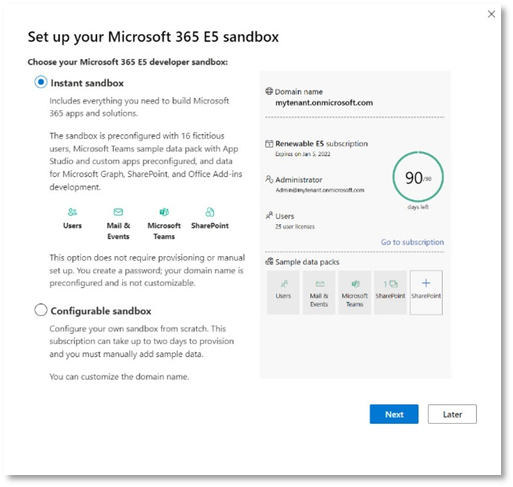Select the Configurable sandbox radio button
This screenshot has height=487, width=513.
coord(41,310)
